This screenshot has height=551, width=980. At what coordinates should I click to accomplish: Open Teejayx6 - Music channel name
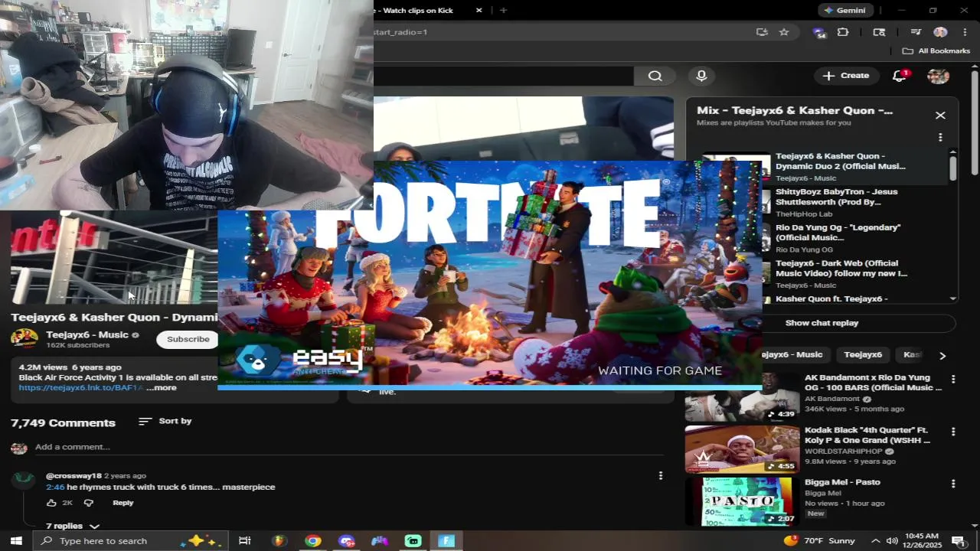click(87, 334)
